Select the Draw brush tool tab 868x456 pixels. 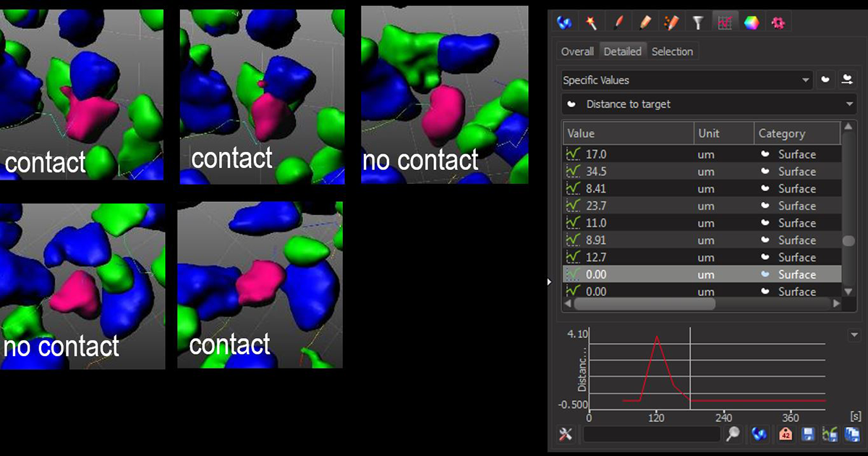coord(618,23)
